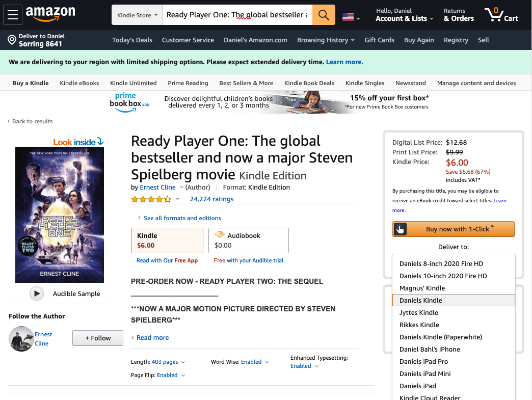
Task: Expand the ratings breakdown chevron
Action: click(177, 199)
